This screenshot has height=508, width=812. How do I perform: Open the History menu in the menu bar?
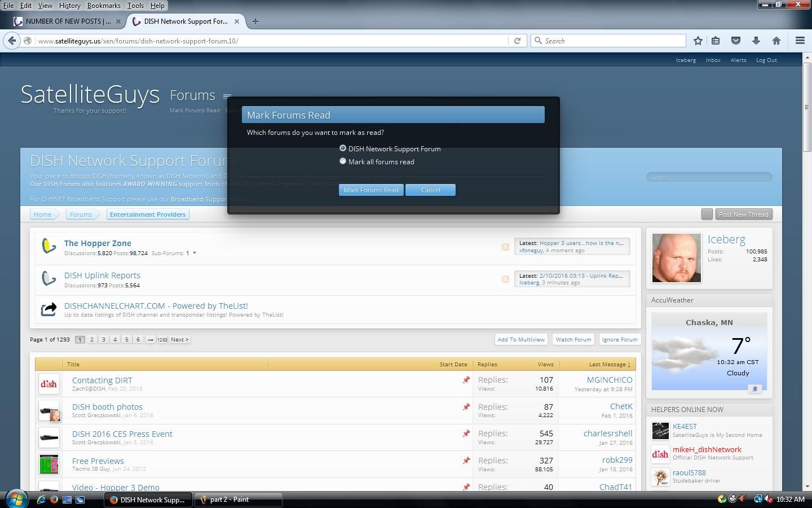(x=69, y=5)
